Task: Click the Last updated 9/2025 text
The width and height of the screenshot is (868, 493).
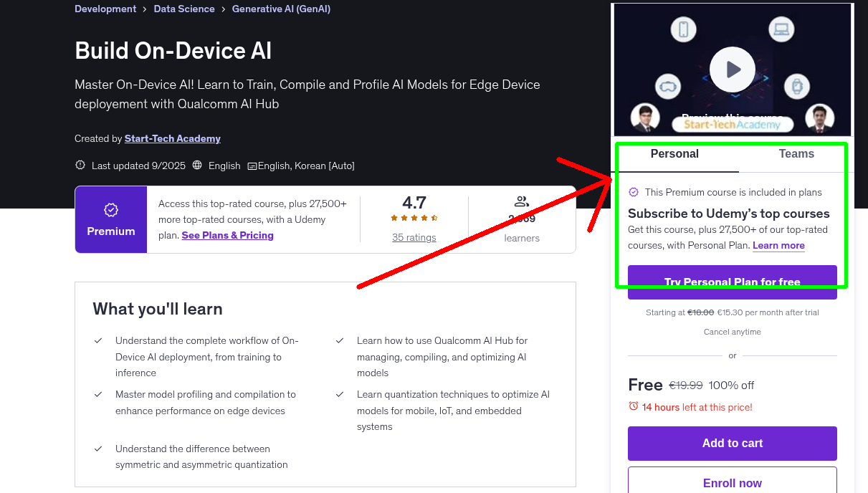Action: [138, 166]
